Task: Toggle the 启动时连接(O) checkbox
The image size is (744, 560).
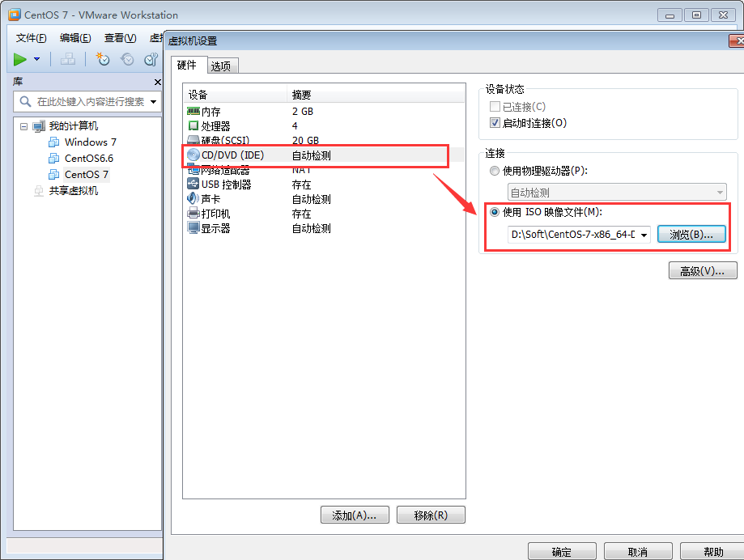Action: tap(495, 123)
